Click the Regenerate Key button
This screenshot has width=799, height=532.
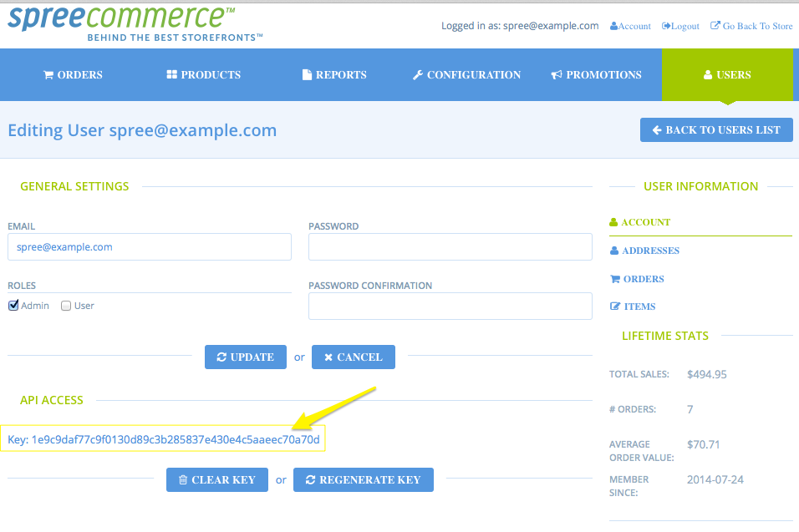[364, 479]
